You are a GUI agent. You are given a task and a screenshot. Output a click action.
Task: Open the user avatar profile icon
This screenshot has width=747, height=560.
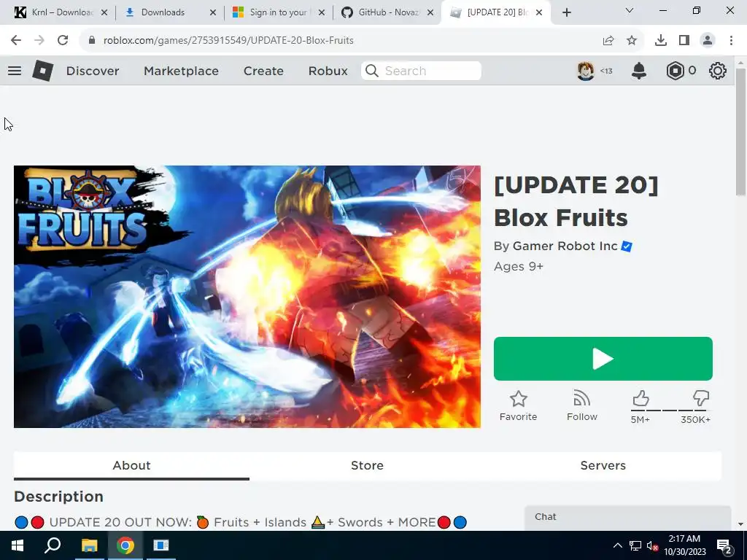(x=586, y=71)
